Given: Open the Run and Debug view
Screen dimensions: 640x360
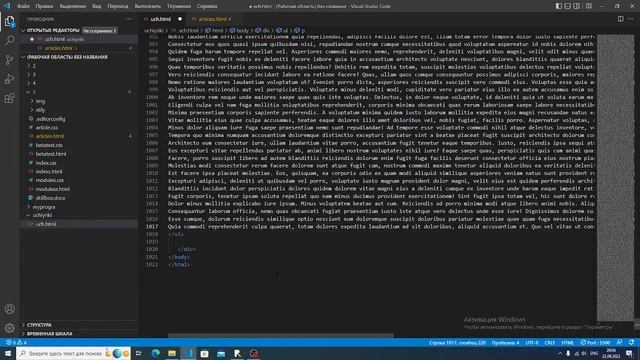Looking at the screenshot, I should [9, 79].
